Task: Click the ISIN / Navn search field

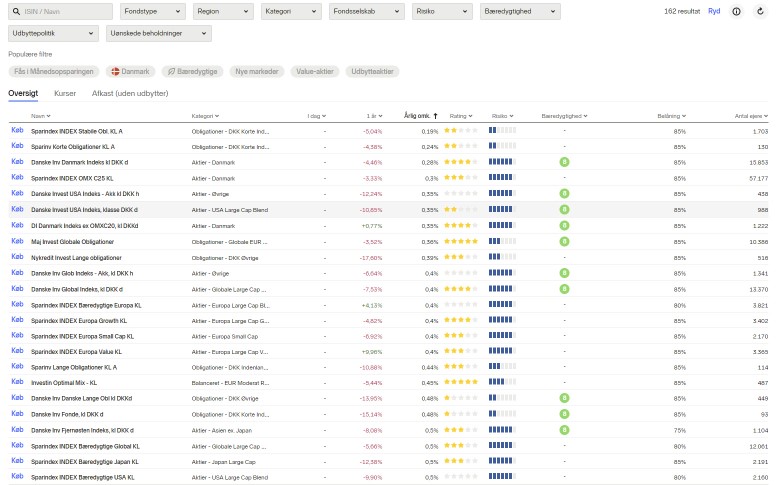Action: pos(61,11)
